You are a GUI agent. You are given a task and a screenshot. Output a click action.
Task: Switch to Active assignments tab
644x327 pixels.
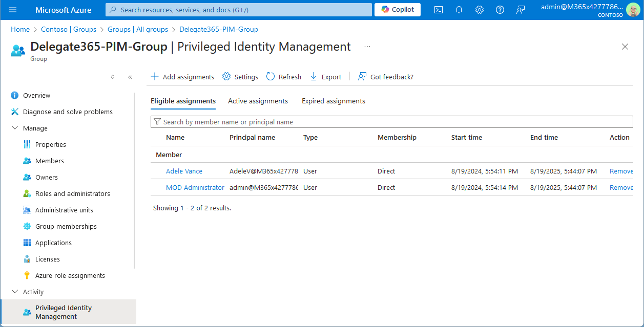tap(258, 101)
